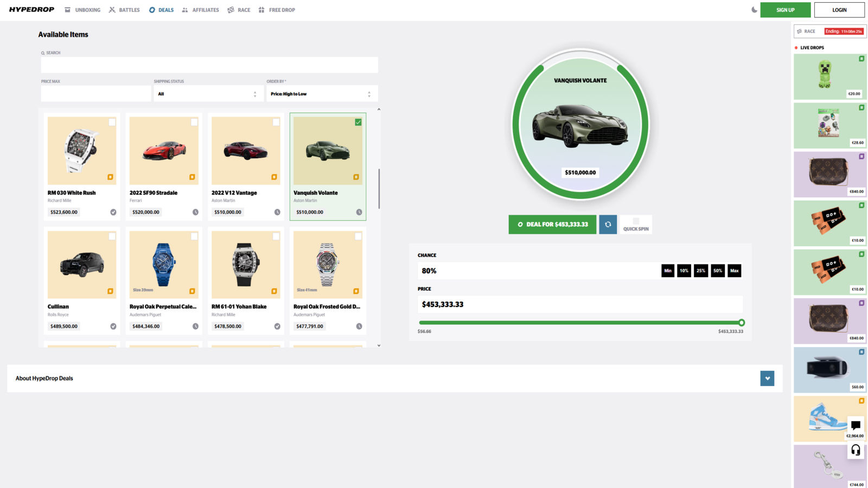Click the Login button

pos(839,10)
